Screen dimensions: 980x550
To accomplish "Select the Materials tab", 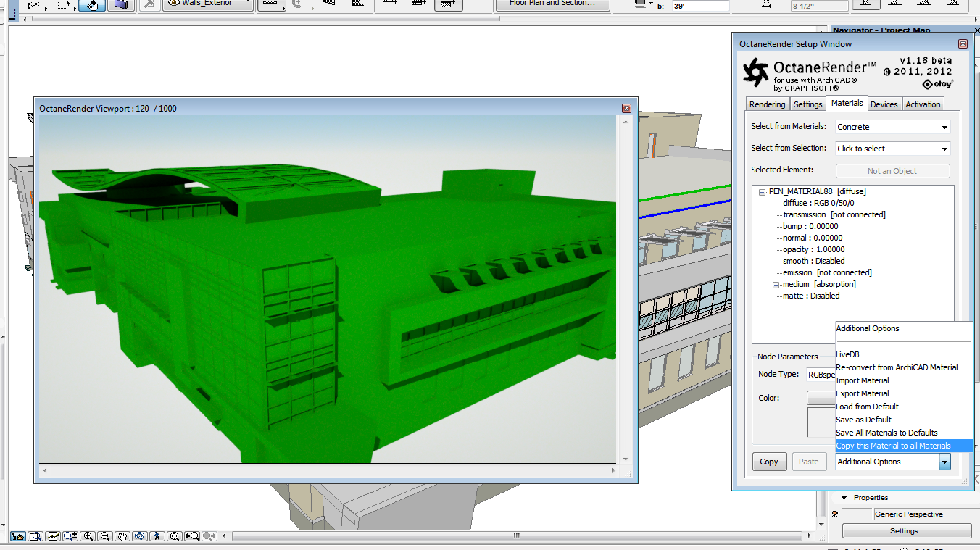I will [847, 104].
